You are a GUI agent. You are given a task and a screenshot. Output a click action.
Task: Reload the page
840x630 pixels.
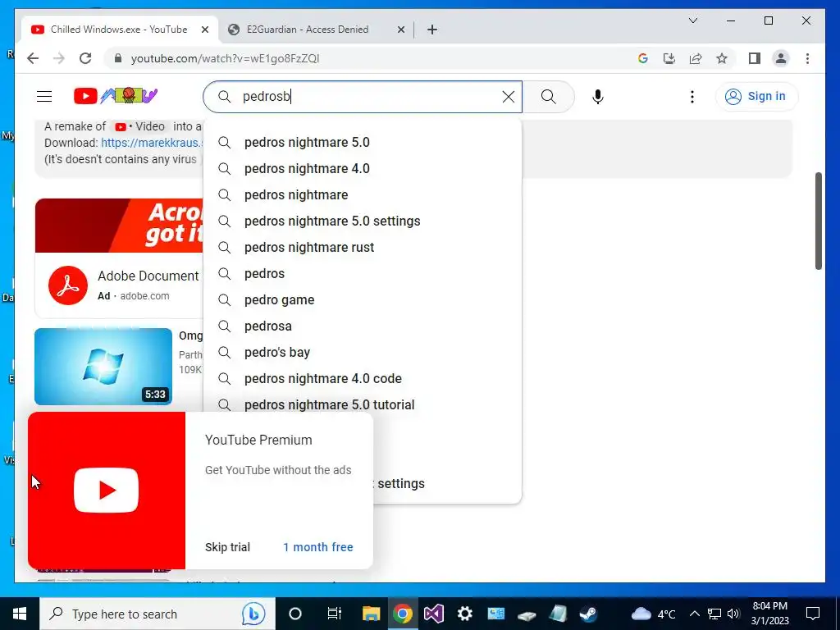point(85,58)
